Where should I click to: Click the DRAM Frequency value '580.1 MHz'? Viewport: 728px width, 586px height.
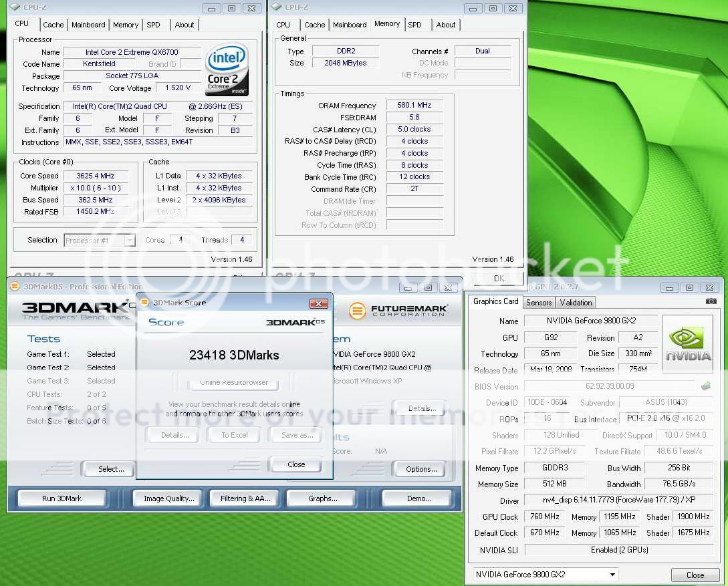[x=414, y=106]
